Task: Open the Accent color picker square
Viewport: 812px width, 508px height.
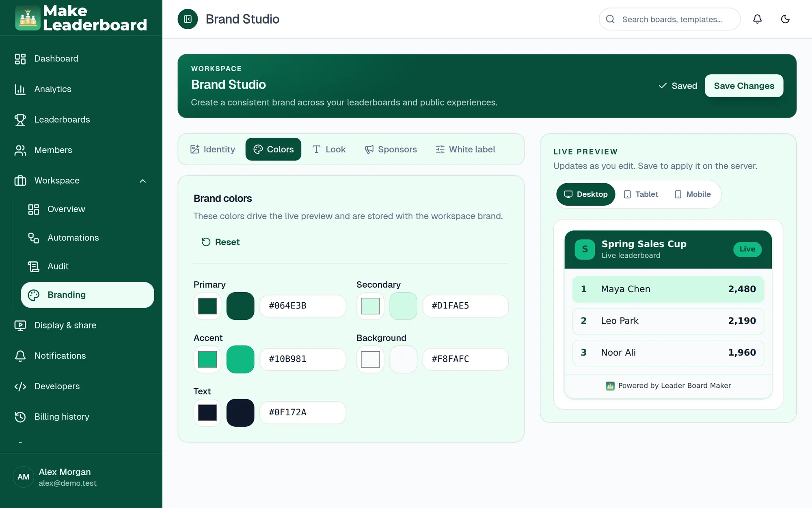Action: click(x=207, y=359)
